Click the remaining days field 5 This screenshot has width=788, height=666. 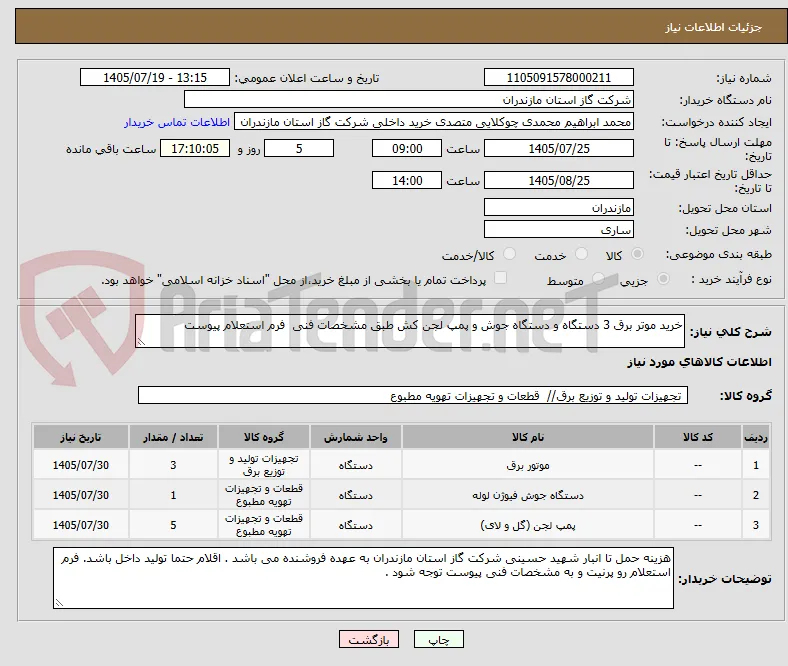point(299,149)
